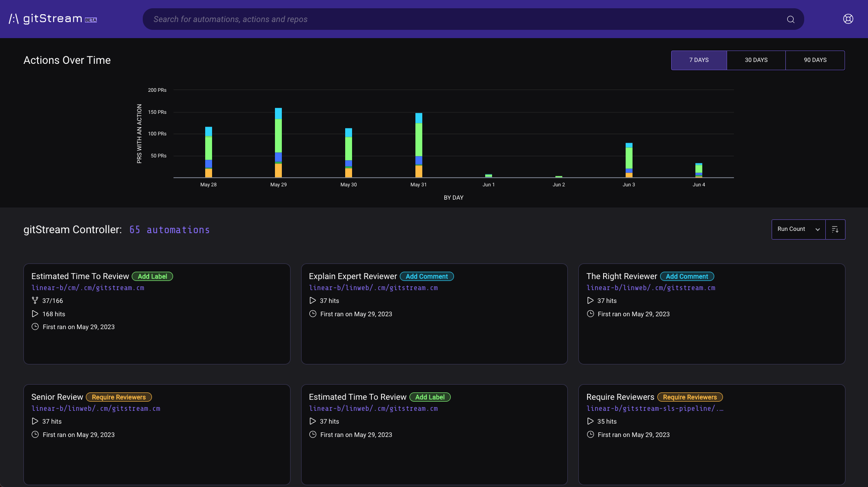Click the branch icon beside 37/166

tap(35, 301)
